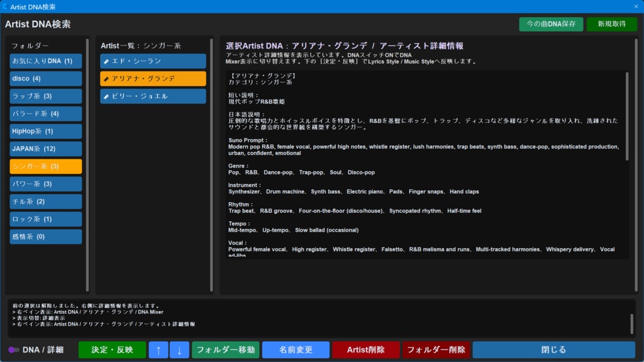Rename using the 名前変更 button
The width and height of the screenshot is (644, 362).
click(x=296, y=349)
